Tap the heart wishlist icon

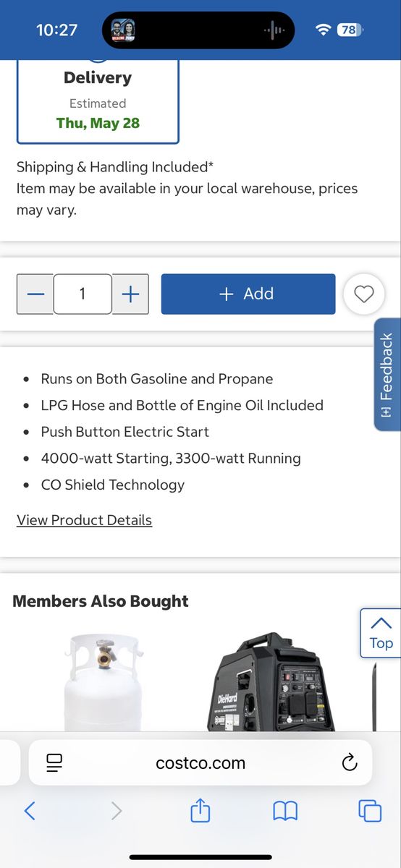click(x=363, y=294)
